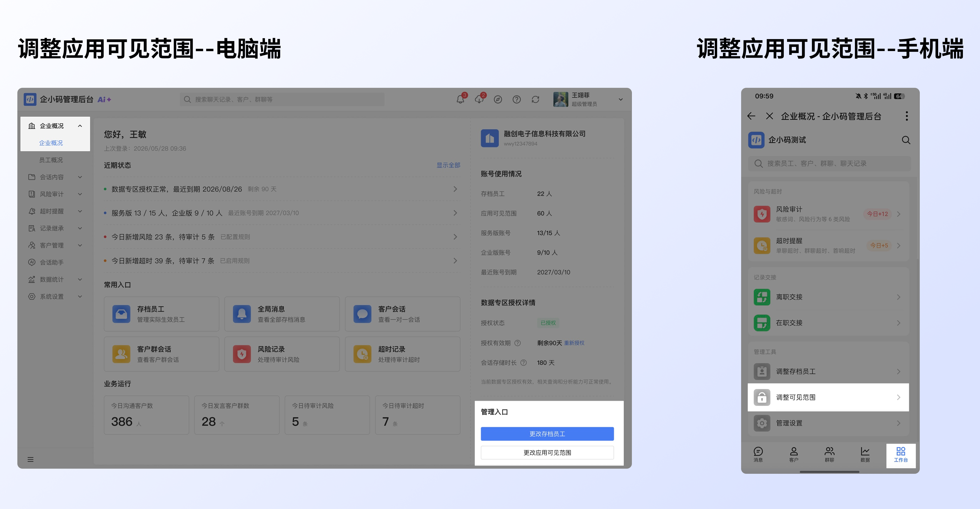Viewport: 980px width, 509px height.
Task: Tap the 数据 tab on phone
Action: 865,455
